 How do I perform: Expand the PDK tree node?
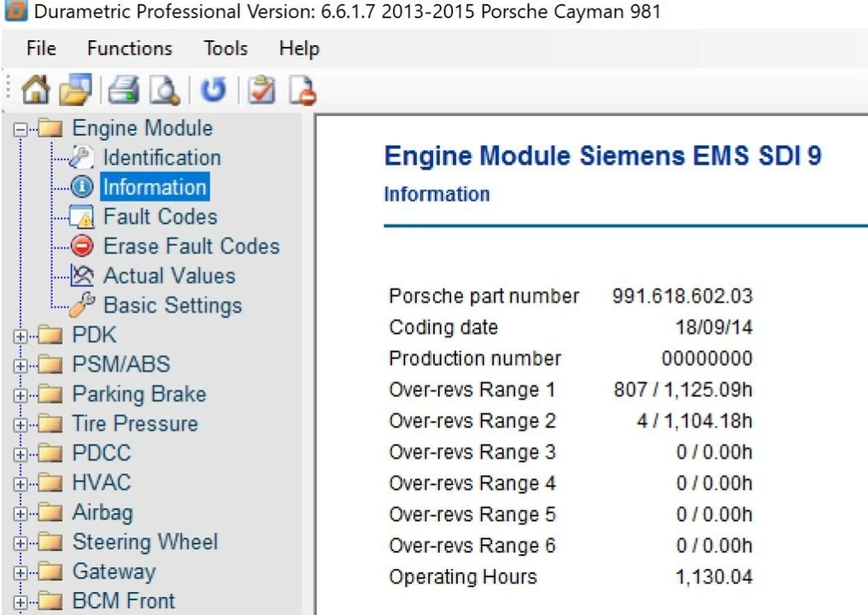[21, 336]
